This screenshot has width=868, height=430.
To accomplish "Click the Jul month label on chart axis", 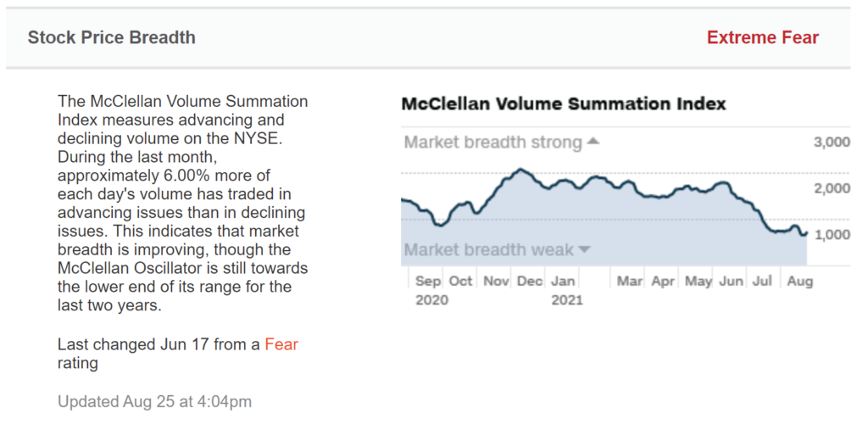I will point(761,281).
